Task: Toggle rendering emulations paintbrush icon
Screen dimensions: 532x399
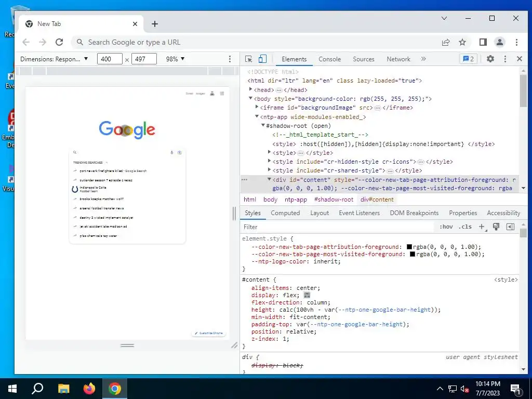Action: click(496, 227)
